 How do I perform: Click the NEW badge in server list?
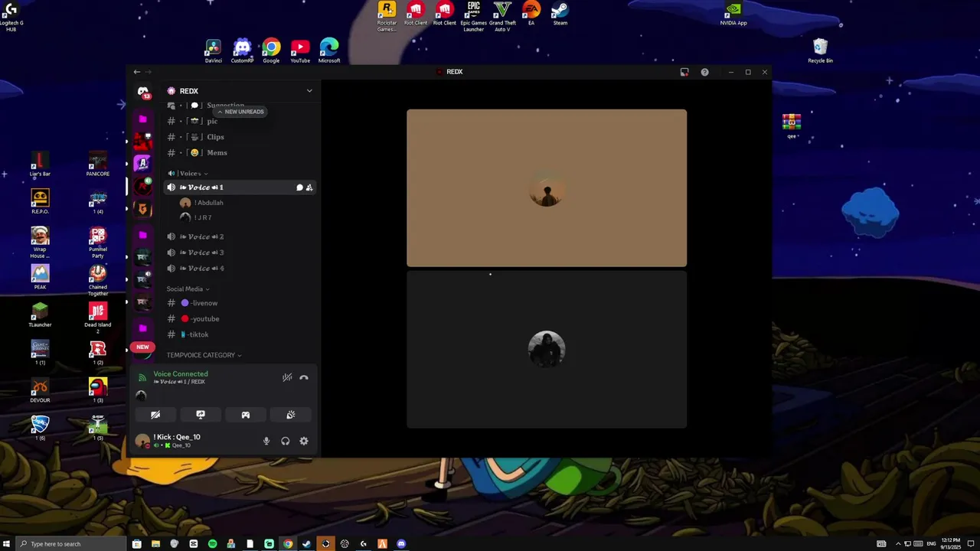point(142,347)
